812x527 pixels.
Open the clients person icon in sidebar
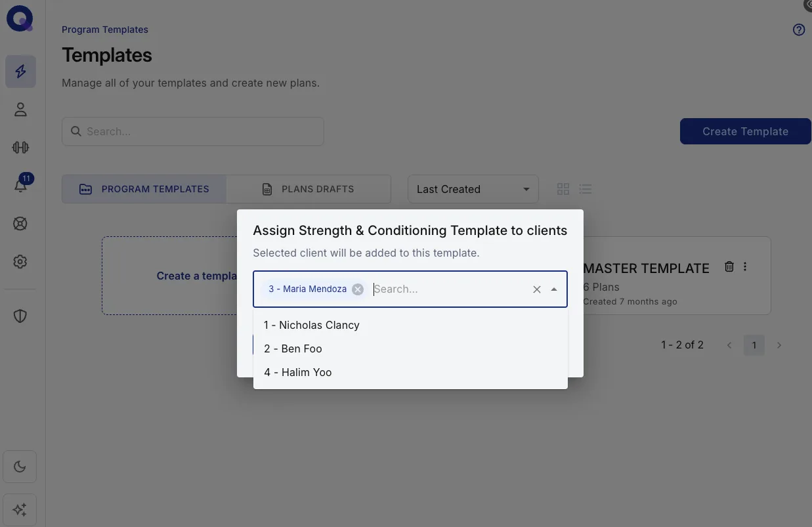pos(20,110)
